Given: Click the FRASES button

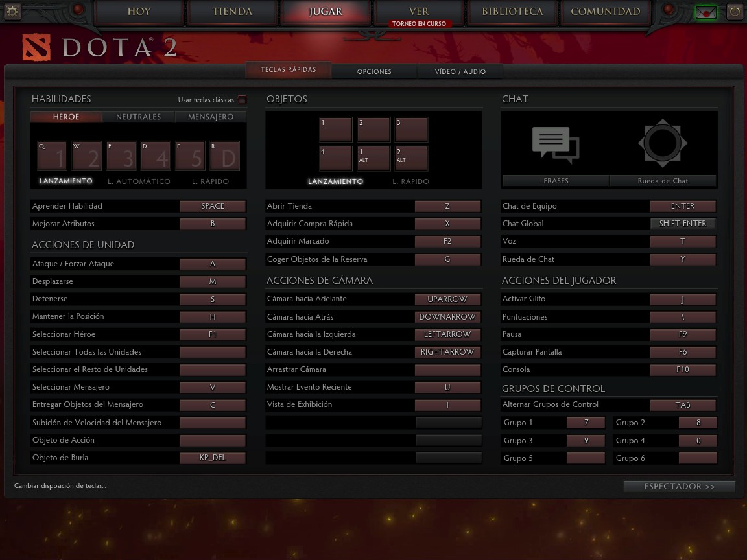Looking at the screenshot, I should [x=556, y=181].
